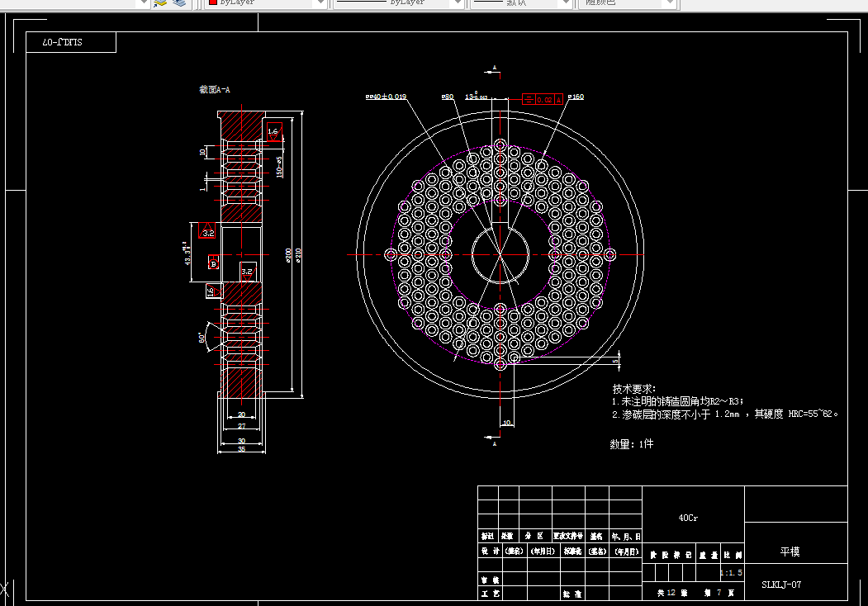Image resolution: width=868 pixels, height=606 pixels.
Task: Select the 技术要求 heading
Action: pyautogui.click(x=633, y=389)
